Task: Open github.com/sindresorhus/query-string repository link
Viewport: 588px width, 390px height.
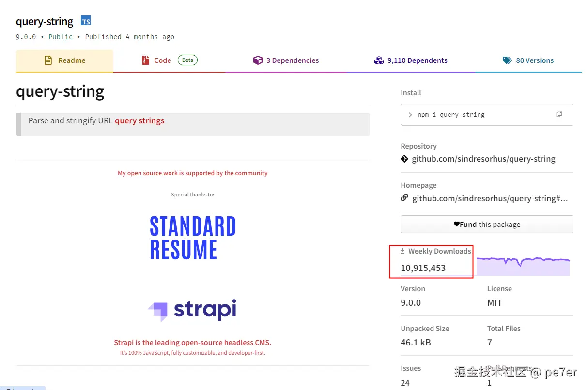Action: point(483,159)
